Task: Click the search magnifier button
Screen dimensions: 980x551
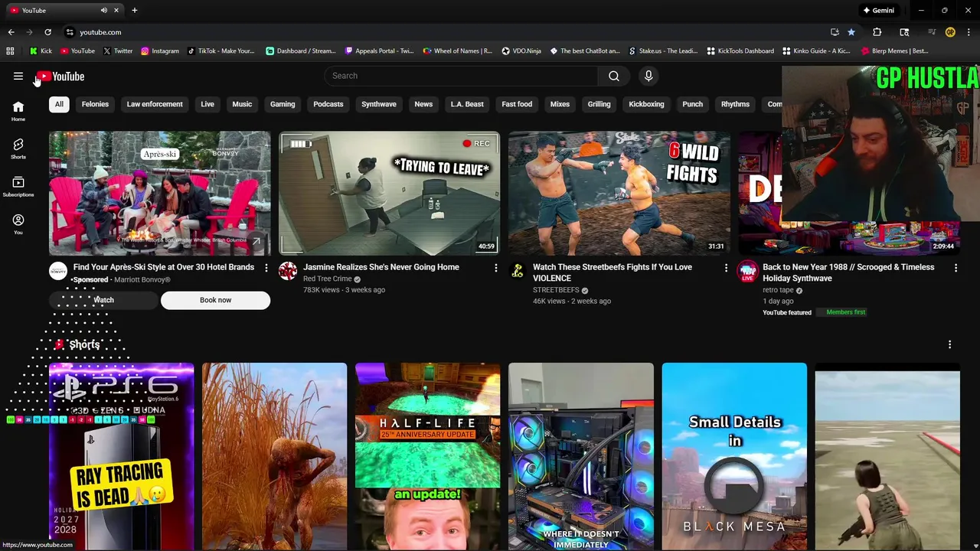Action: 614,76
